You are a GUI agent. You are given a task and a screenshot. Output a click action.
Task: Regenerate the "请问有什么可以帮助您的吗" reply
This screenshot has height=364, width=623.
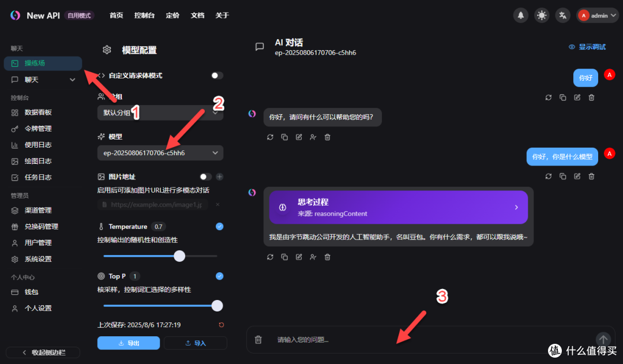point(270,137)
